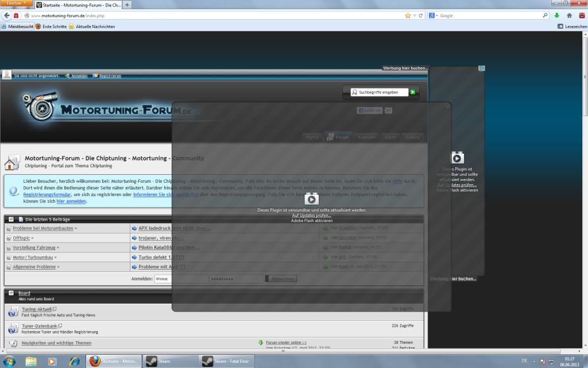
Task: Click the Tuner-Datenbank board globe icon
Action: 13,328
